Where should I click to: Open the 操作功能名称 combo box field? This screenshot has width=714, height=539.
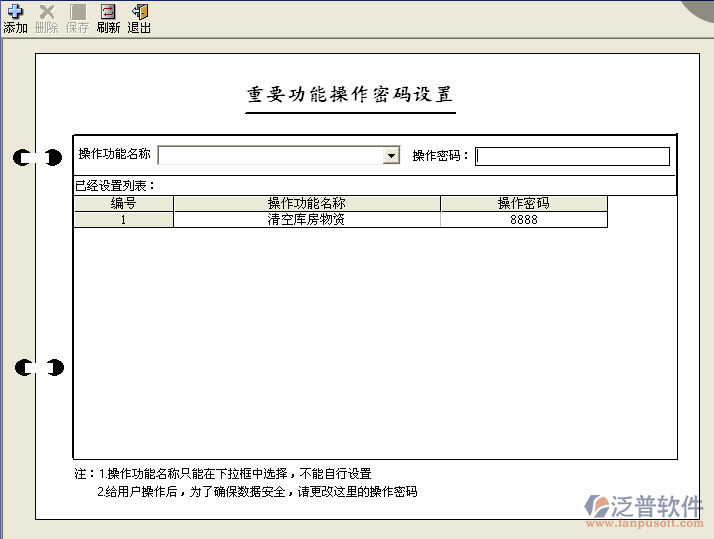click(x=270, y=156)
